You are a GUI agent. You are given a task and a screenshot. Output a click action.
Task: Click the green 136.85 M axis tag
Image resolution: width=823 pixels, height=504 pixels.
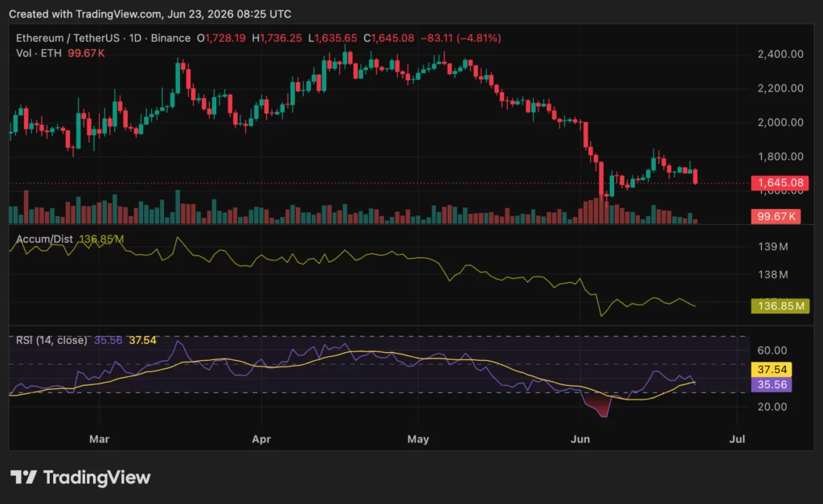pos(780,306)
